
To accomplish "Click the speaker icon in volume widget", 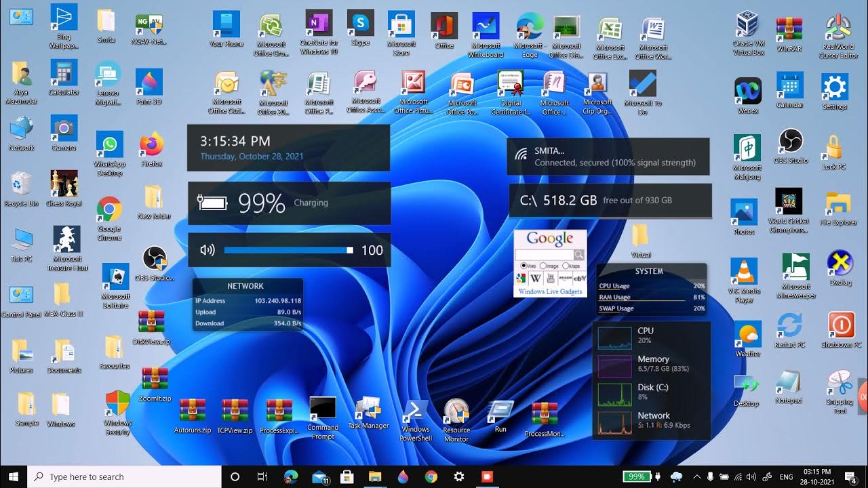I will click(x=207, y=250).
